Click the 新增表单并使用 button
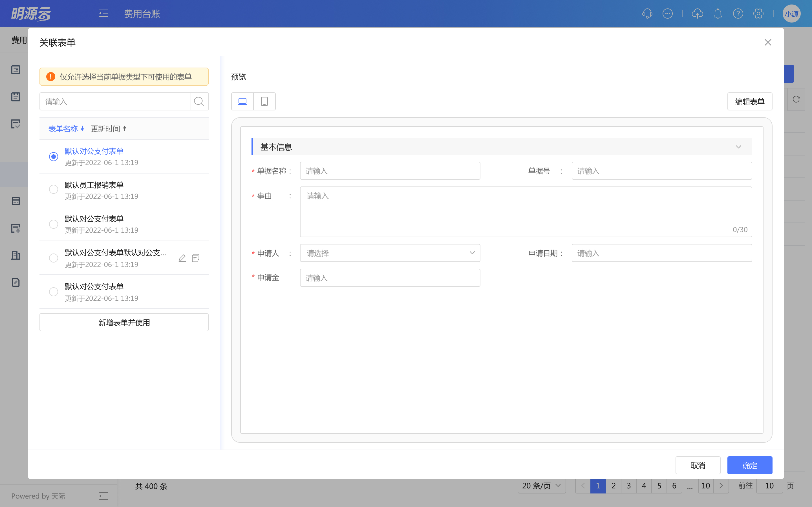Screen dimensions: 812x507 [124, 322]
